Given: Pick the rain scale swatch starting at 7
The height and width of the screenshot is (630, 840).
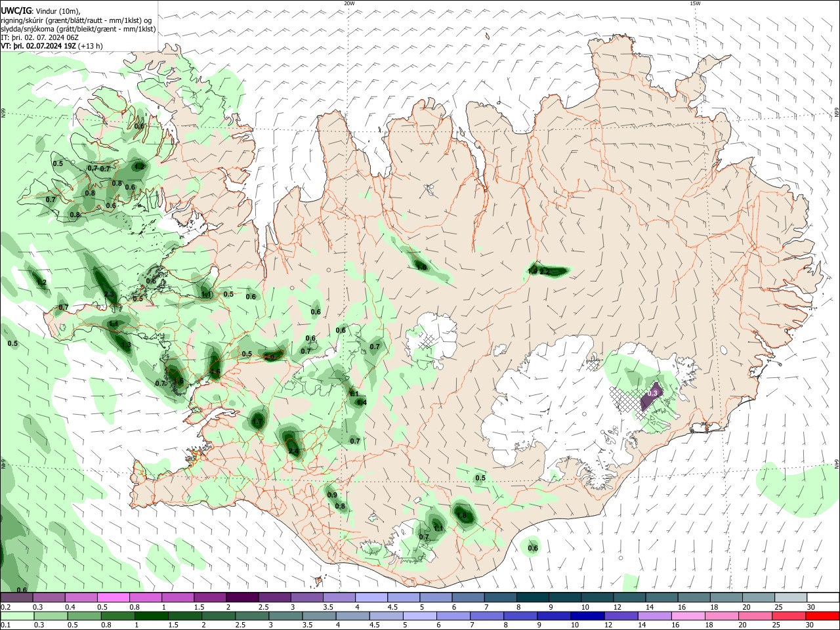Looking at the screenshot, I should (486, 616).
